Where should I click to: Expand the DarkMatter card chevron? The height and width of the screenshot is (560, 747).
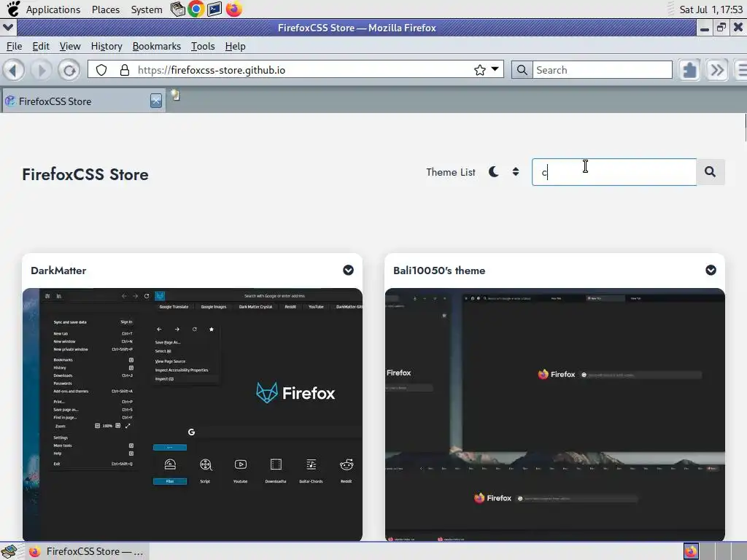click(x=348, y=270)
